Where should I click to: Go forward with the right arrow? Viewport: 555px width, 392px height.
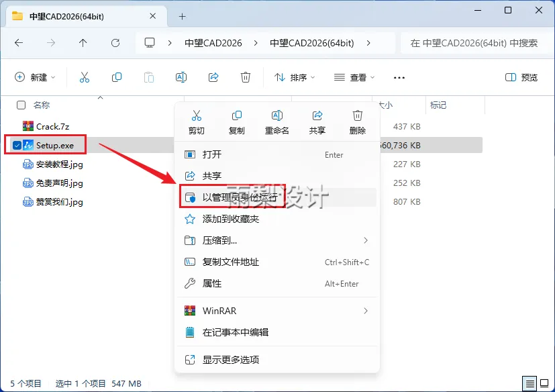click(51, 43)
